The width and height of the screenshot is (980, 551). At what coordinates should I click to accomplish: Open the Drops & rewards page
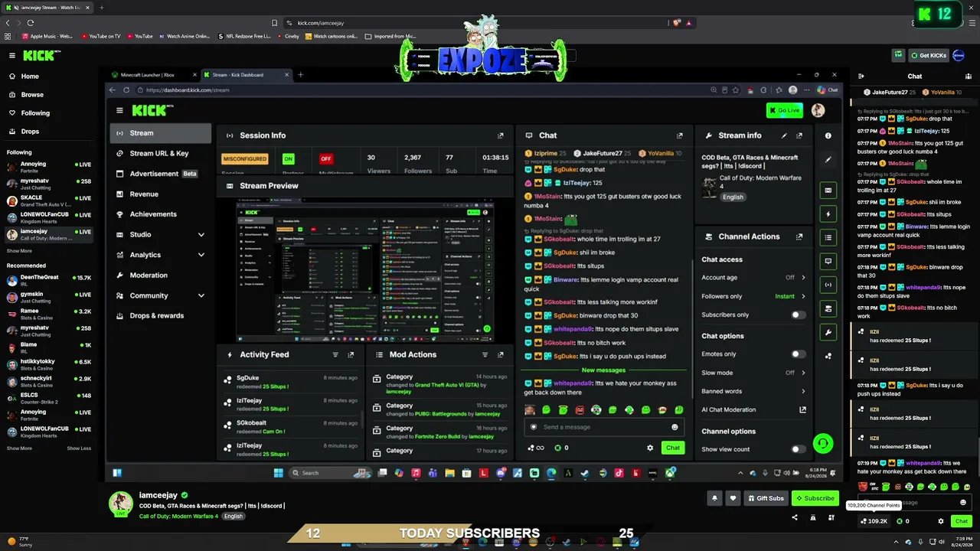[x=157, y=316]
